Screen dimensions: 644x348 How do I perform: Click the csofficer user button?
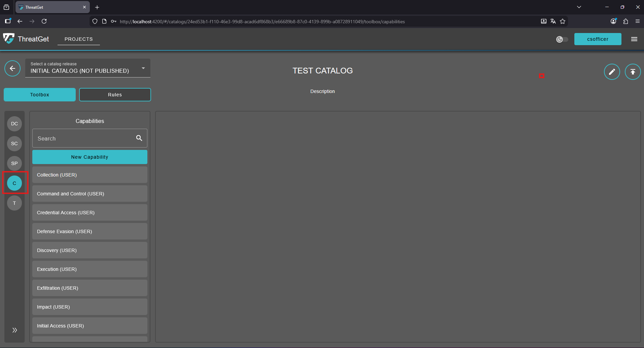(x=598, y=39)
